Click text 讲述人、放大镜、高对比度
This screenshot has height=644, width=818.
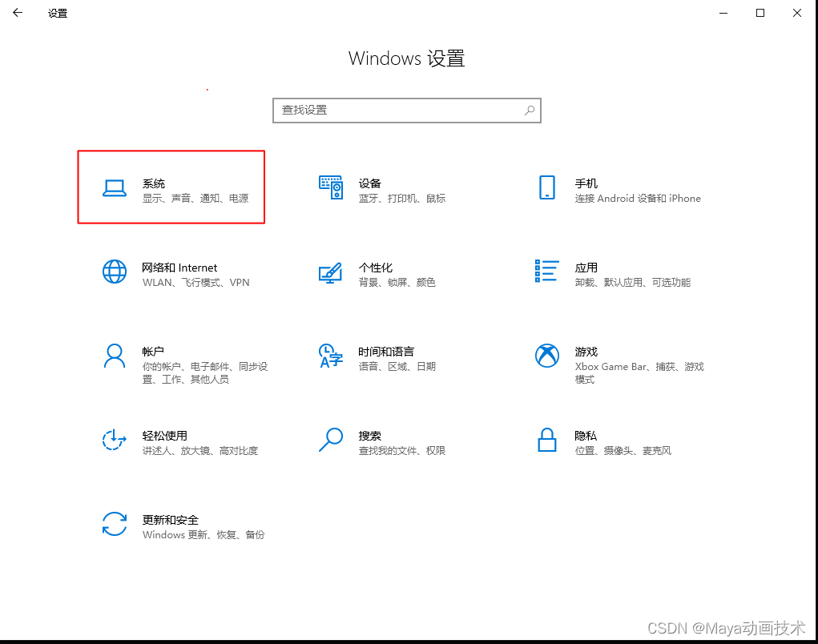click(200, 450)
